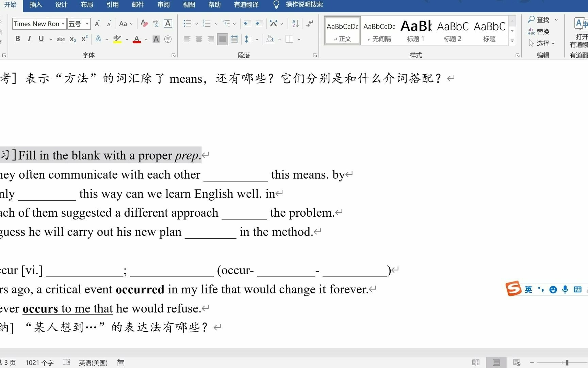Image resolution: width=588 pixels, height=368 pixels.
Task: Apply character border icon
Action: [168, 24]
